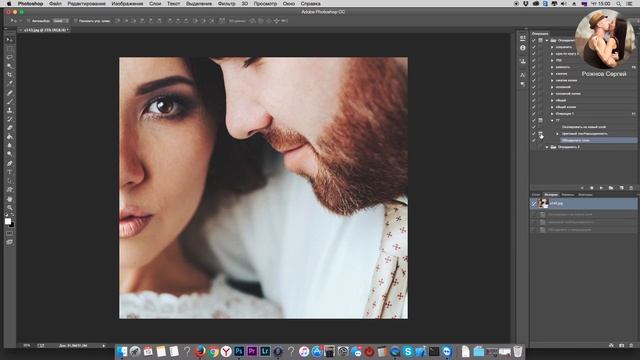Select the Clone Stamp tool

pyautogui.click(x=9, y=110)
